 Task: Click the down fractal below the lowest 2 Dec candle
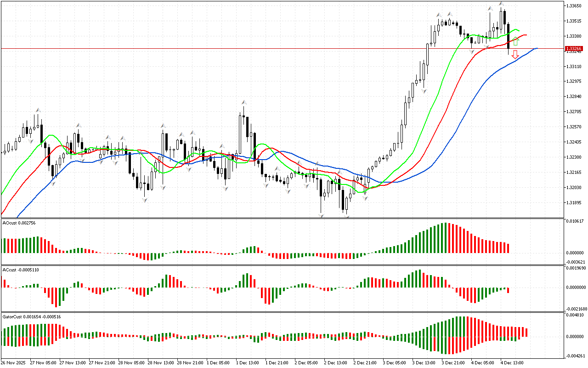click(x=346, y=216)
